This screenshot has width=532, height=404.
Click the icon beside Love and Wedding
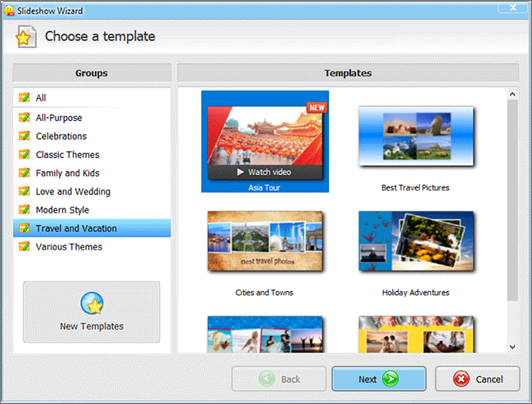click(x=24, y=191)
